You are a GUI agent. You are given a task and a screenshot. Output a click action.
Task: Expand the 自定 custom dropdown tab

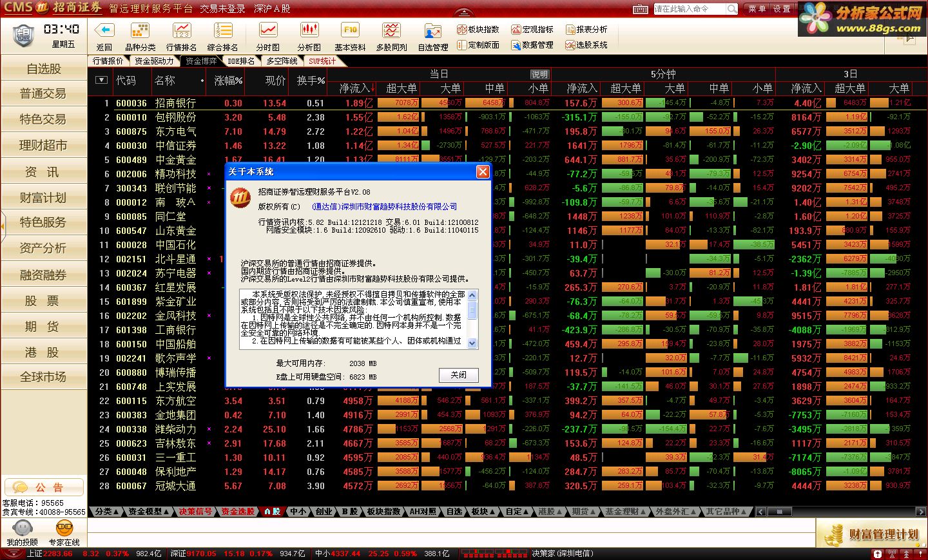point(518,512)
